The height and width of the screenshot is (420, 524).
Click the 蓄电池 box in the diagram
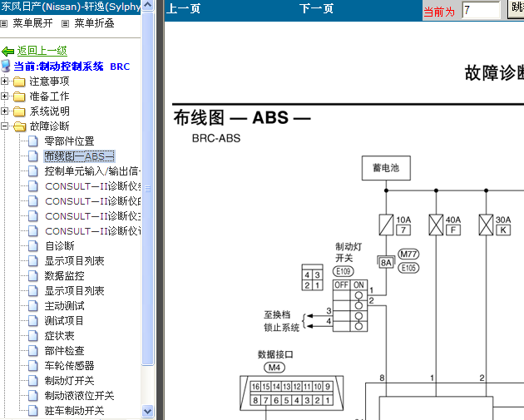[x=386, y=168]
